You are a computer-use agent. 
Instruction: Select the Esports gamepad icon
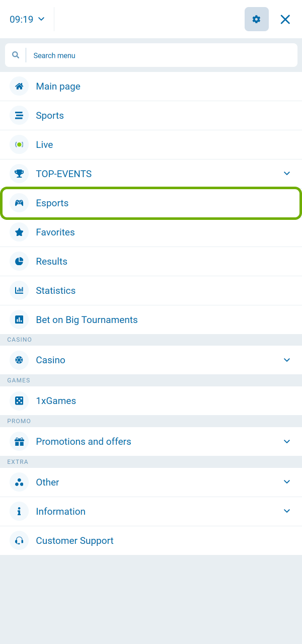[19, 203]
